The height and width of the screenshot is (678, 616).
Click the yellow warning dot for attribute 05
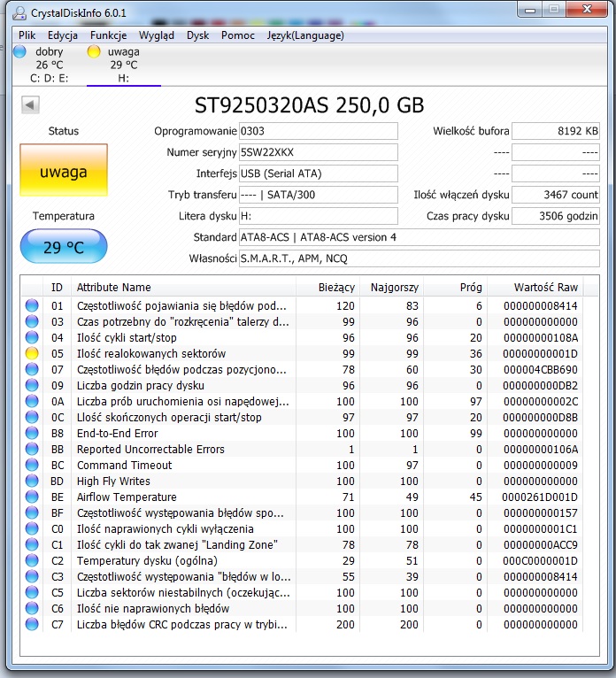coord(32,354)
